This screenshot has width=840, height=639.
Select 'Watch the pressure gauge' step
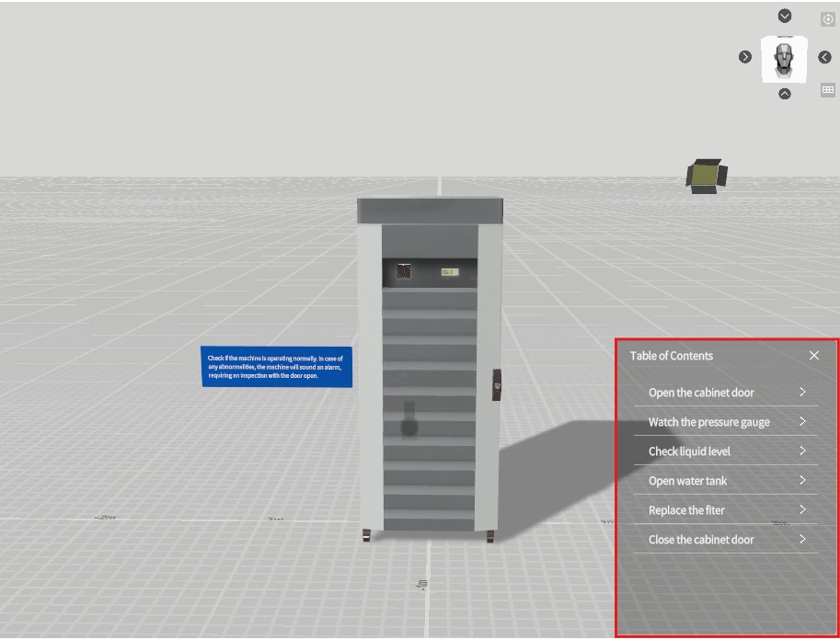(x=708, y=422)
